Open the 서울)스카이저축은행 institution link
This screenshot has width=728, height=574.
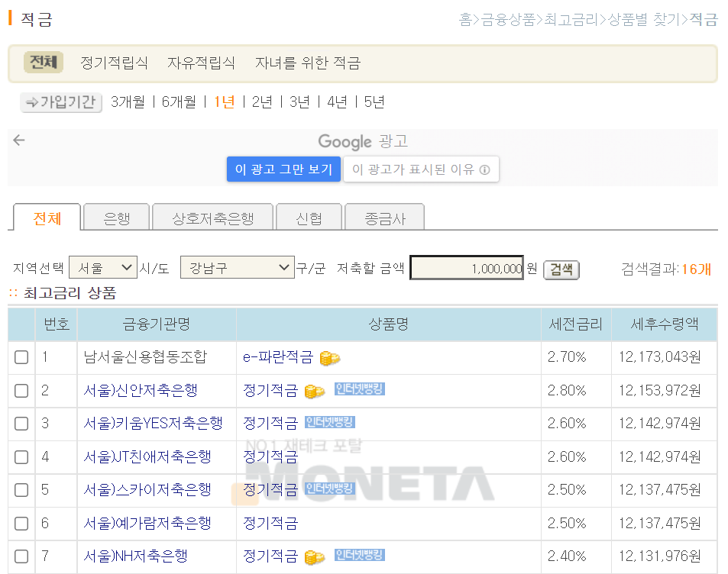coord(147,489)
